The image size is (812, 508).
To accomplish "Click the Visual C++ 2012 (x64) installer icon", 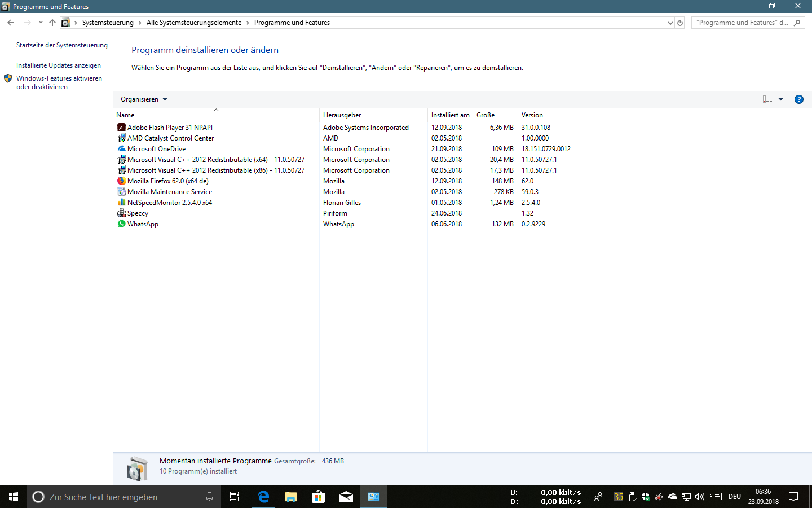I will click(x=121, y=160).
